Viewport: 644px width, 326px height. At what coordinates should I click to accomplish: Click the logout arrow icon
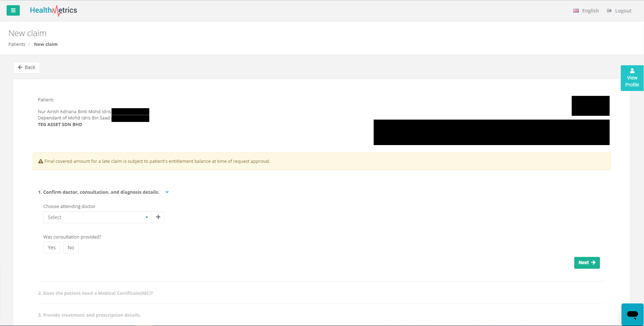tap(609, 11)
